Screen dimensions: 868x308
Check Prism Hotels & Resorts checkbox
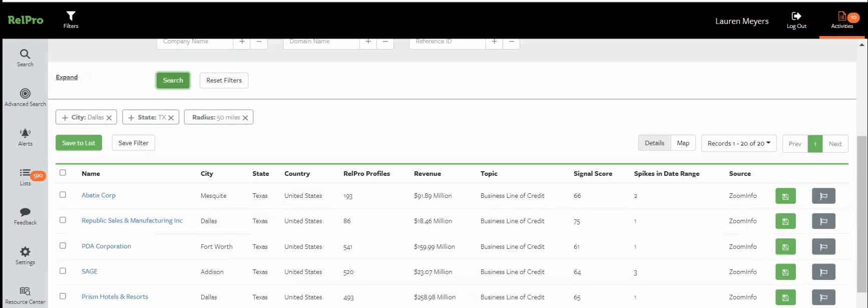click(x=63, y=296)
